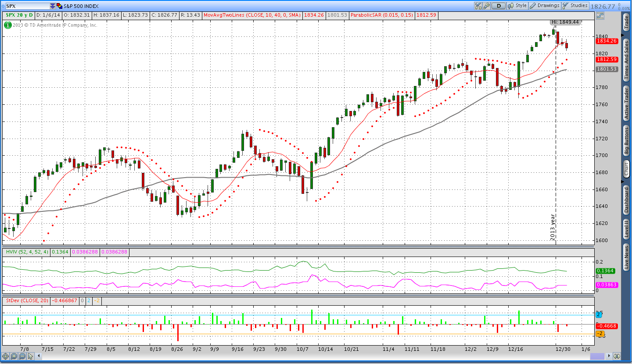
Task: Click the linking circle left of SPX field
Action: pos(2,6)
